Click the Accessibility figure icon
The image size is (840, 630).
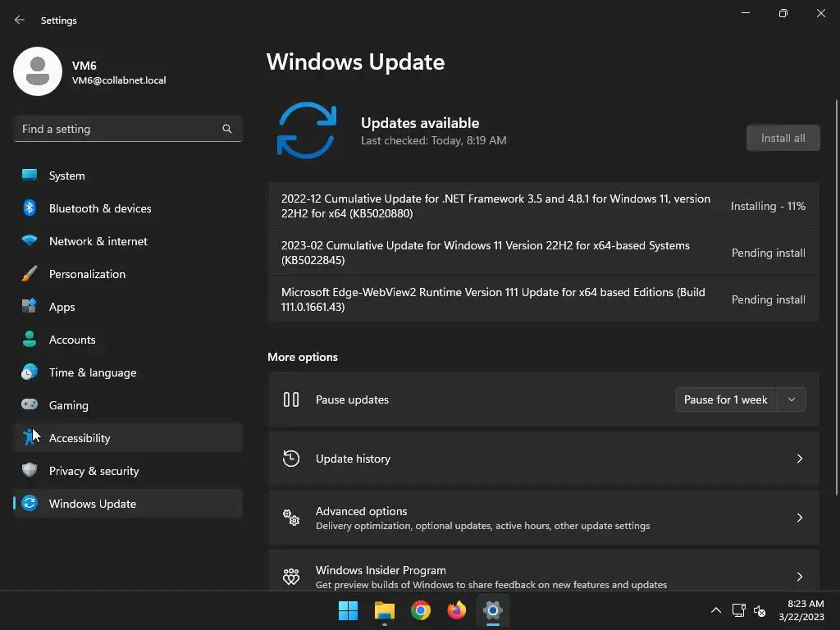(30, 438)
